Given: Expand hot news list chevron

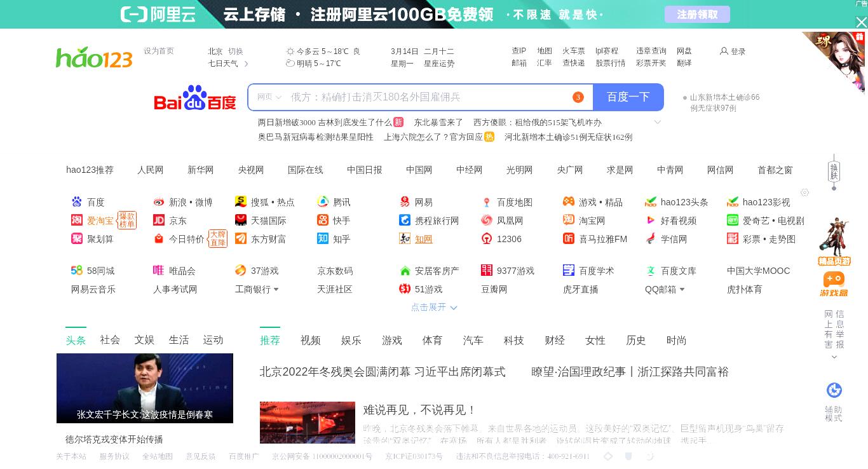Looking at the screenshot, I should 658,122.
